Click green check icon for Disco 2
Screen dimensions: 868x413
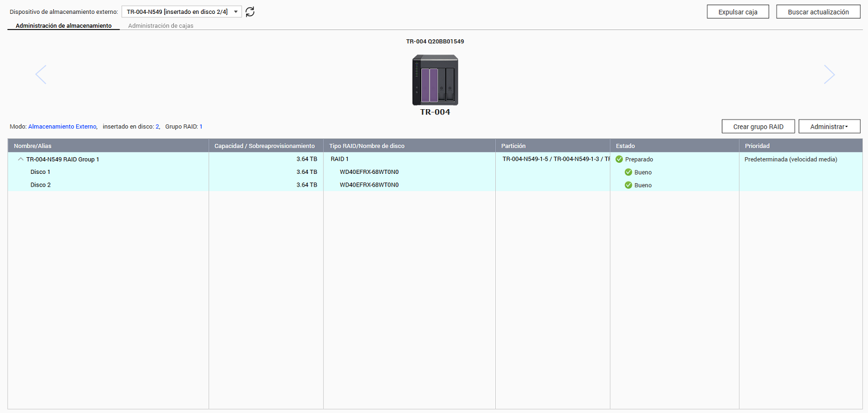coord(628,185)
